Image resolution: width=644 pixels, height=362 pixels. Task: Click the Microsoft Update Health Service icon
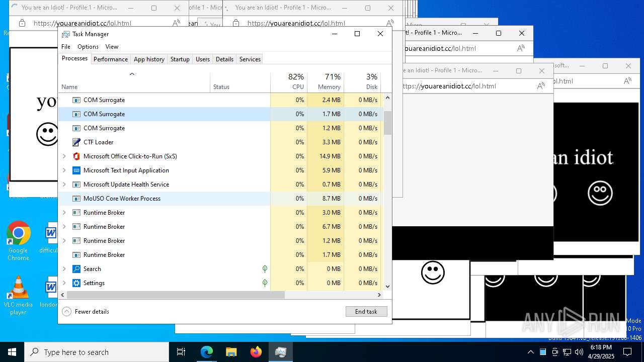pyautogui.click(x=76, y=185)
